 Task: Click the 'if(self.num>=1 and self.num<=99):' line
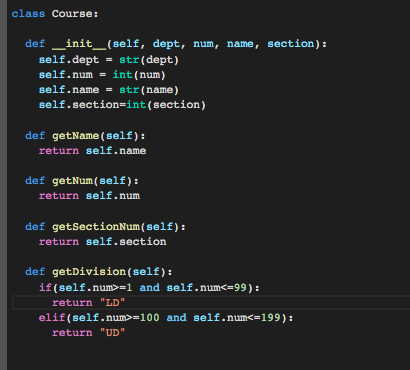pyautogui.click(x=149, y=287)
